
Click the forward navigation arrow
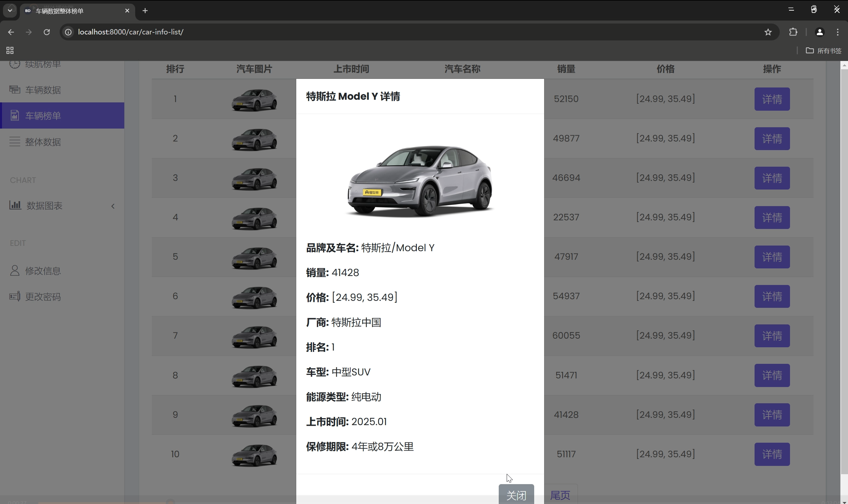(29, 32)
